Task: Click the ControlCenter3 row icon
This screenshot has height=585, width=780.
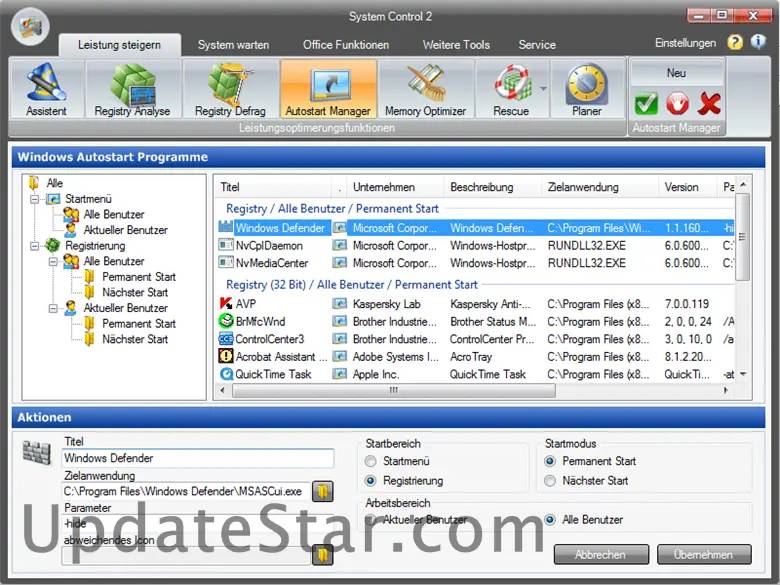Action: pyautogui.click(x=226, y=339)
